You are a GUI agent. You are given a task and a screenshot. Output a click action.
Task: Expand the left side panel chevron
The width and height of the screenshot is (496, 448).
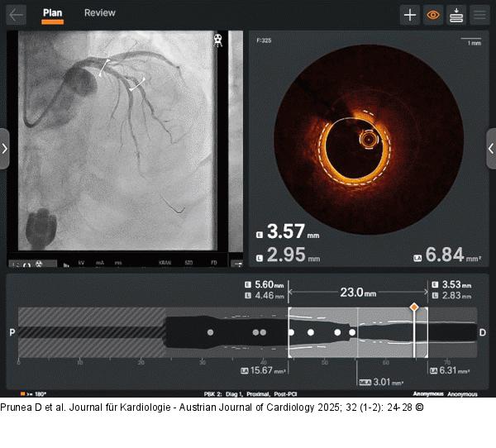[5, 149]
